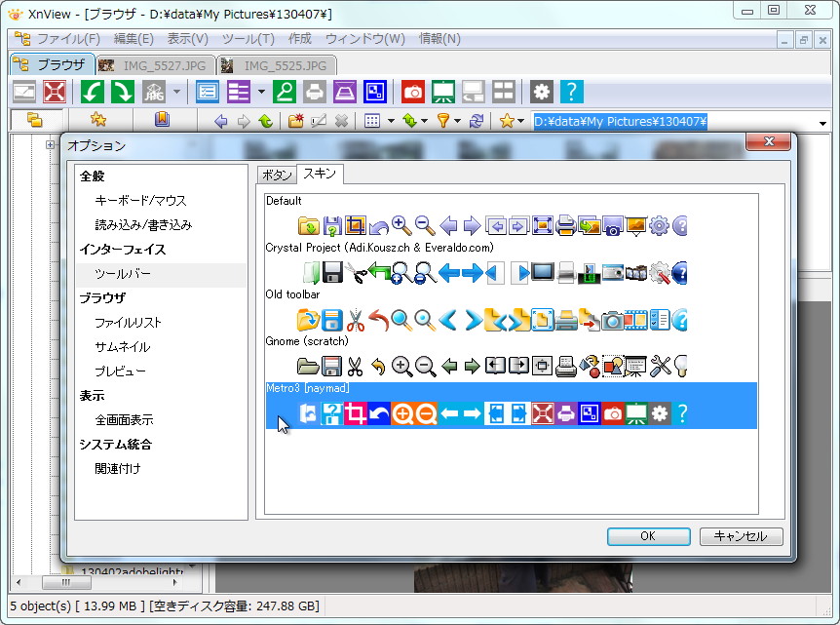Viewport: 840px width, 625px height.
Task: Open the search (magnifier) toolbar icon
Action: click(285, 93)
